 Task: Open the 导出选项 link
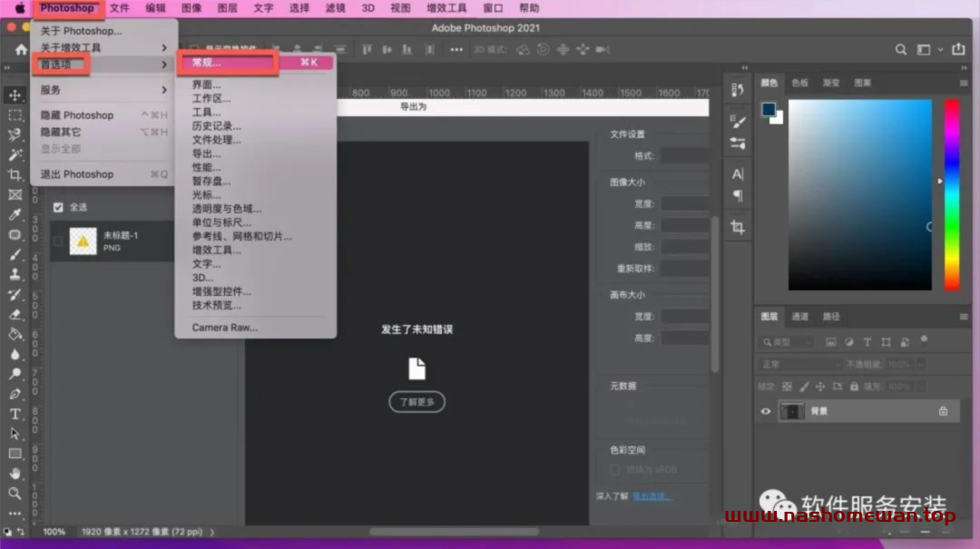coord(652,496)
